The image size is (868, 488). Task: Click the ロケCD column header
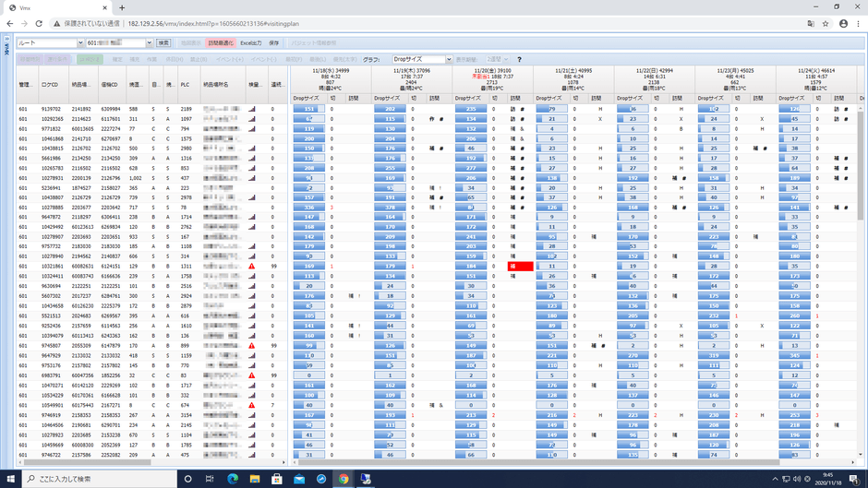click(51, 85)
